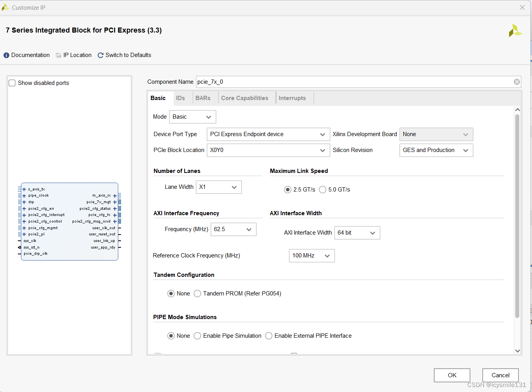This screenshot has width=532, height=392.
Task: Expand the drp interface plus icon
Action: pyautogui.click(x=24, y=202)
